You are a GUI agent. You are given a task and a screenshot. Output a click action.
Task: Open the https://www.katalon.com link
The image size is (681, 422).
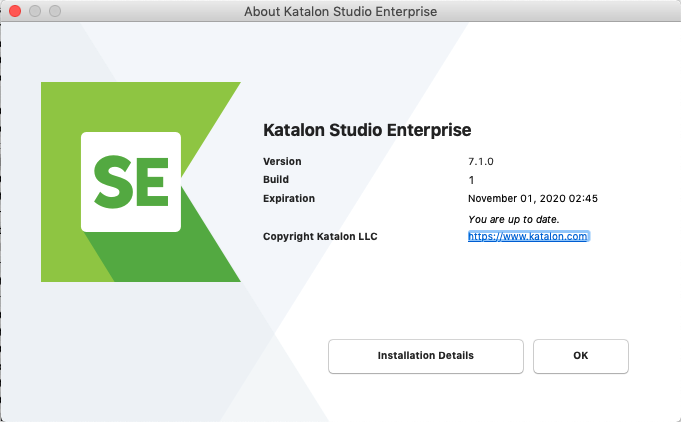coord(528,237)
